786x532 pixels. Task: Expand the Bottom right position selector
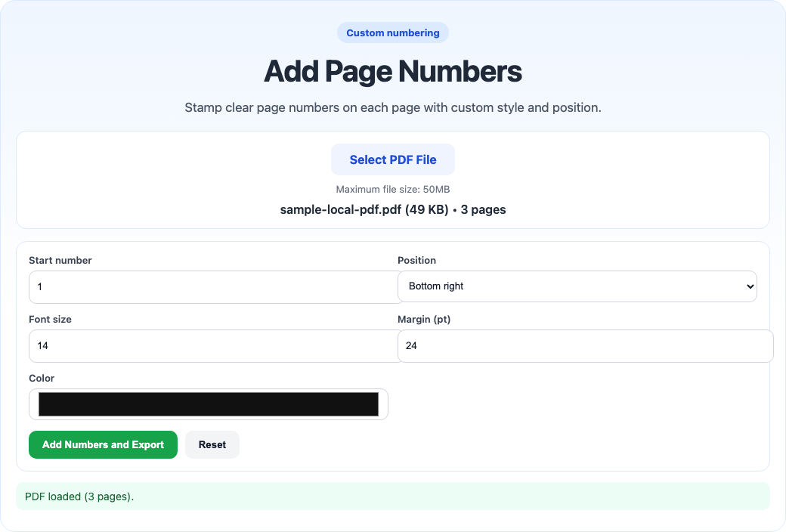tap(577, 286)
